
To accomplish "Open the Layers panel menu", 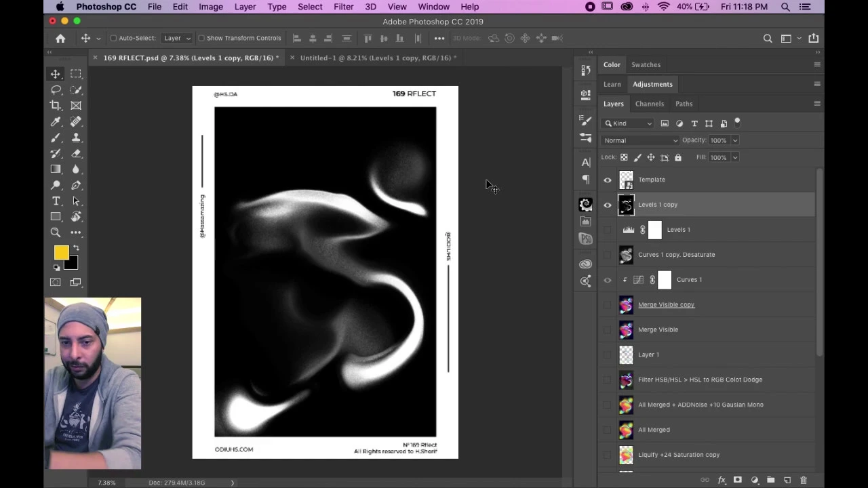I will pyautogui.click(x=816, y=104).
